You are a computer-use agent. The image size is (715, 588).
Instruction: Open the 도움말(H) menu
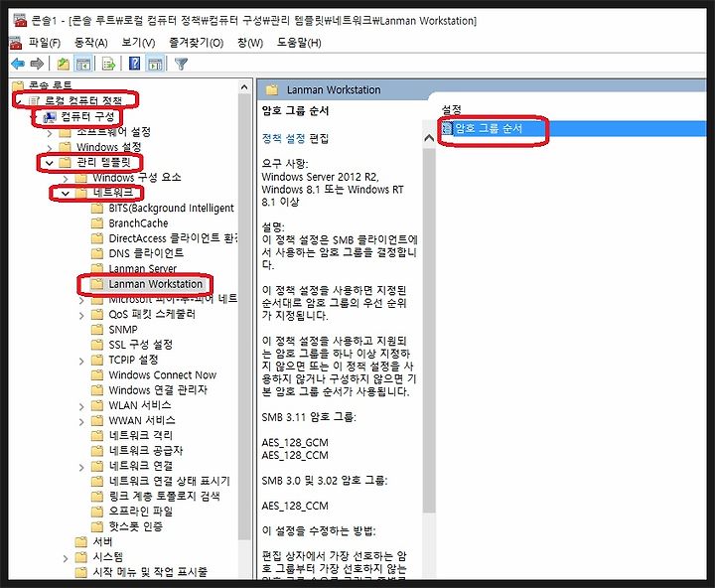(x=299, y=43)
